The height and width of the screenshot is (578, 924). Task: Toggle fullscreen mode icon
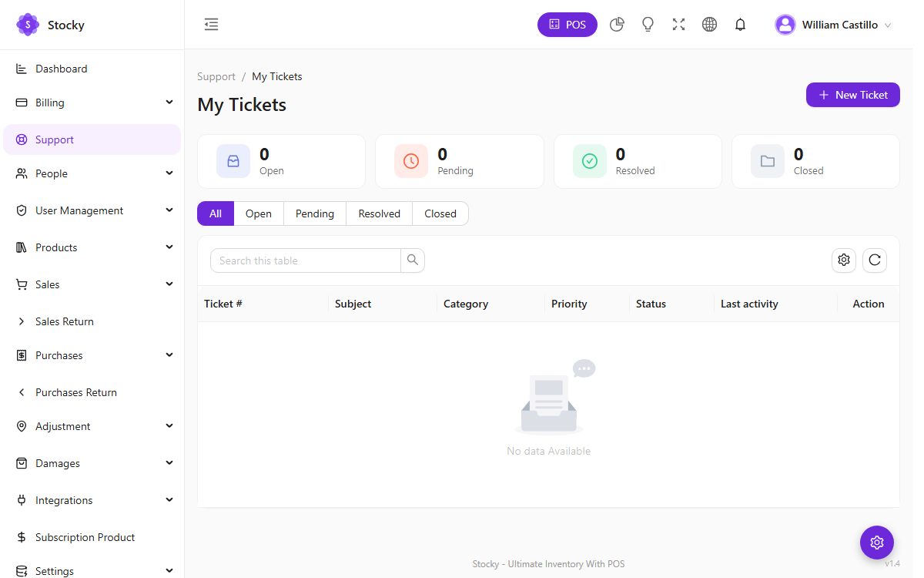[x=678, y=25]
